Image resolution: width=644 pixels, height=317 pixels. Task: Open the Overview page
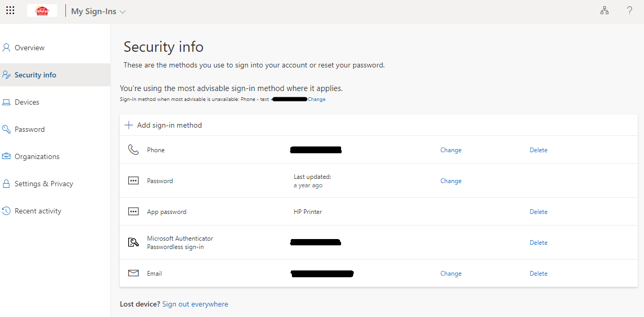pyautogui.click(x=29, y=48)
